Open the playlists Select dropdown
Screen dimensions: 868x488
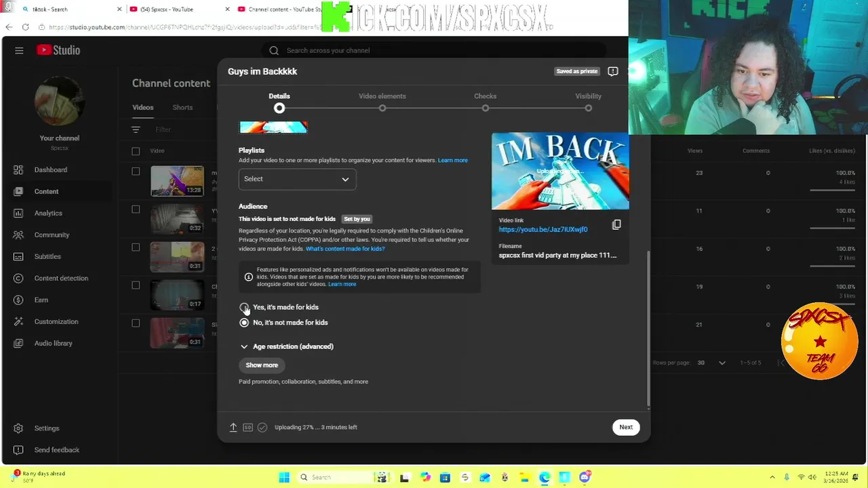tap(297, 179)
